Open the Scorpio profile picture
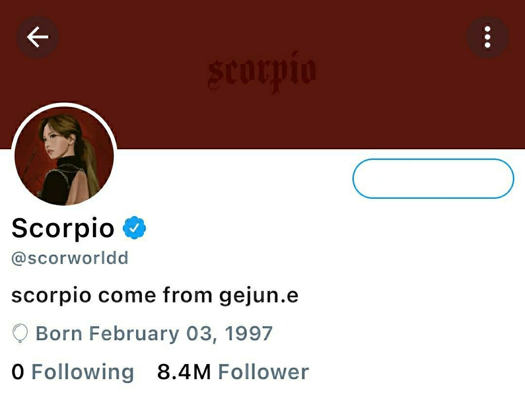The image size is (525, 420). (64, 156)
